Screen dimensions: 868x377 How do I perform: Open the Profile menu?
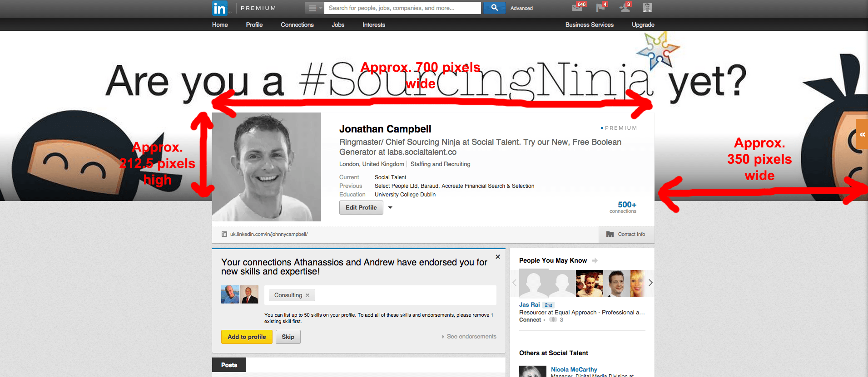(x=254, y=24)
